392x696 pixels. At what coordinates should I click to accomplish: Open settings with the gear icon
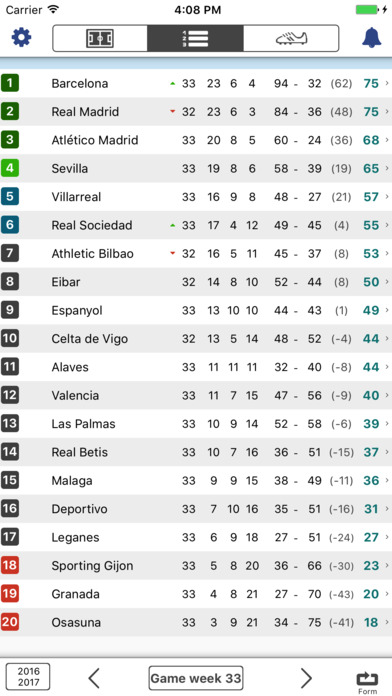[x=21, y=38]
